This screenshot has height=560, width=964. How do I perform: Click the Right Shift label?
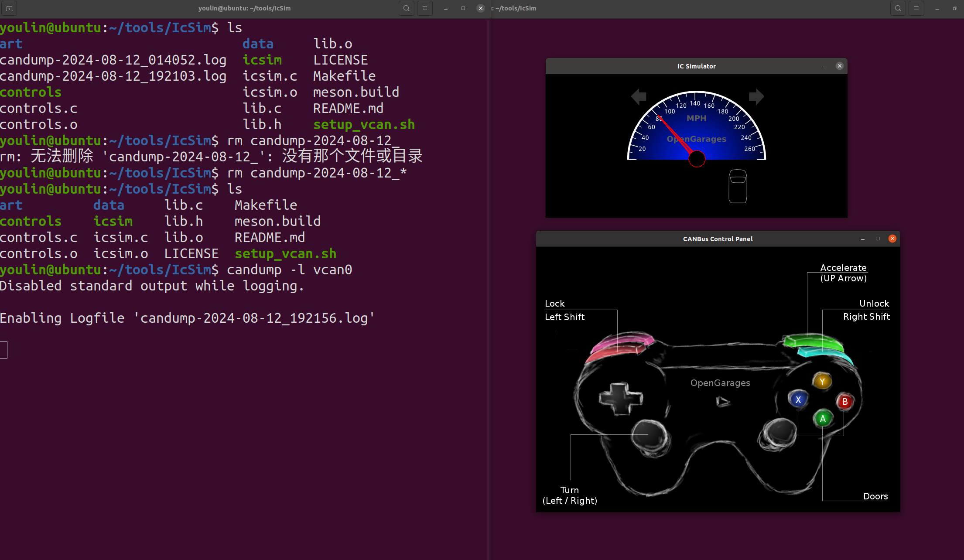point(866,317)
